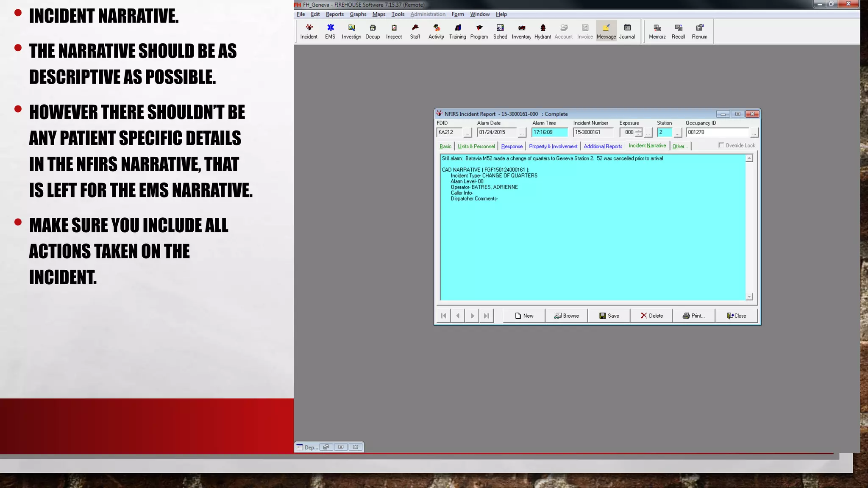The image size is (868, 488).
Task: Click the Browse button
Action: coord(566,316)
